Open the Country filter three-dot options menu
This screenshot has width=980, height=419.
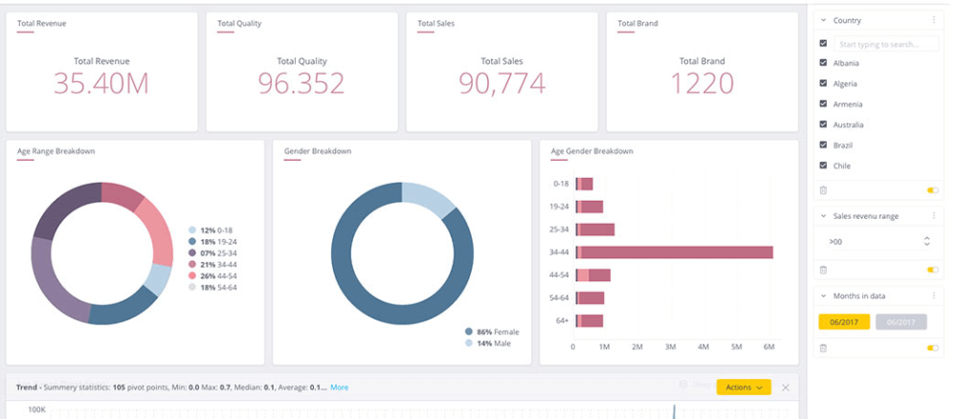934,20
